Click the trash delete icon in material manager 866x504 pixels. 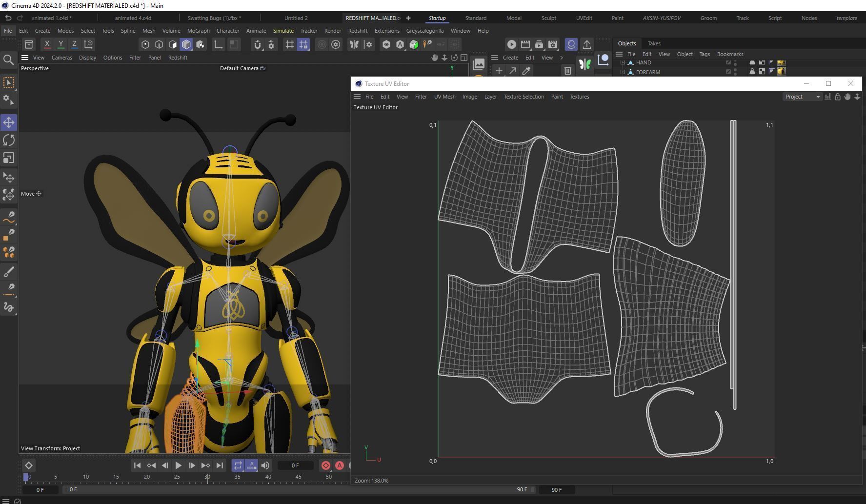tap(568, 71)
